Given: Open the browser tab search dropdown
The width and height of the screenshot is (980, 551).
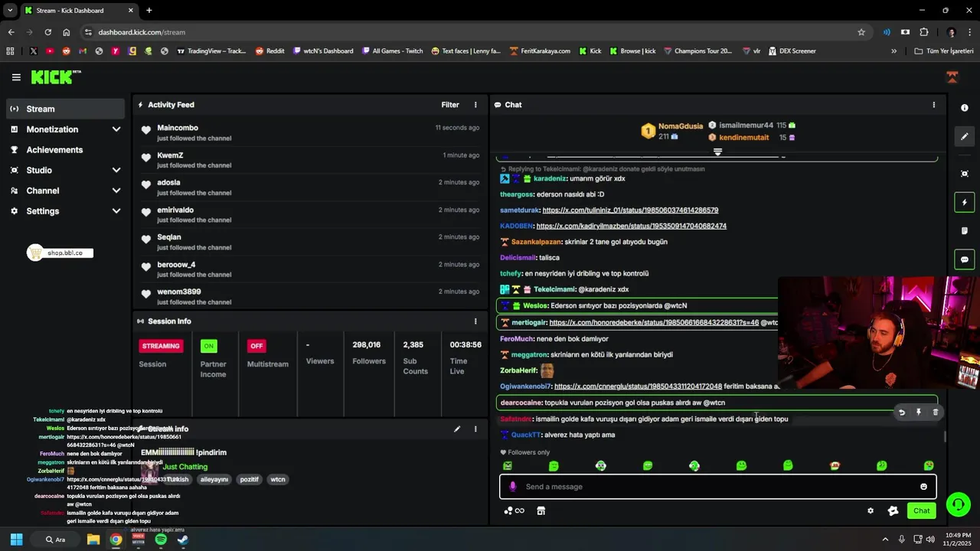Looking at the screenshot, I should pos(10,11).
